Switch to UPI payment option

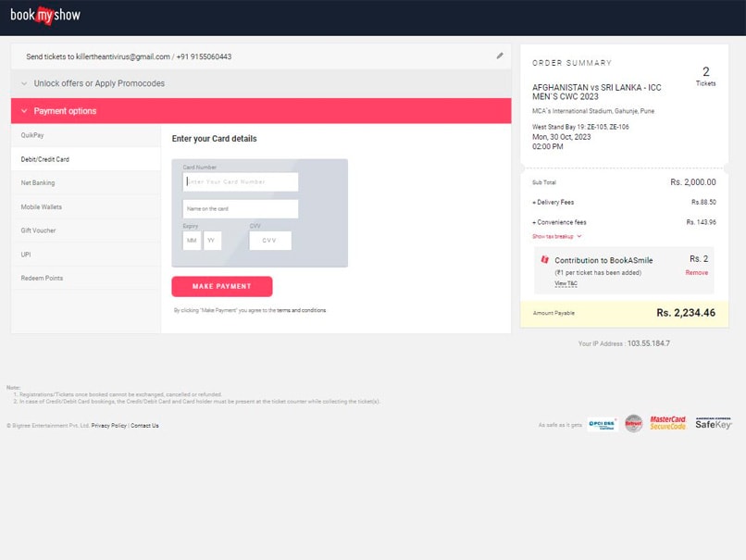pos(86,254)
